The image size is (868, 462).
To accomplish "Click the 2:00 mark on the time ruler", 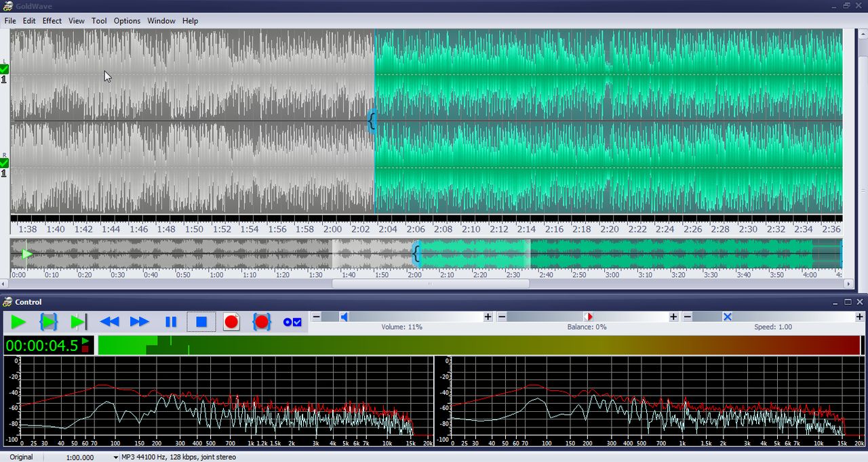I will (x=332, y=229).
